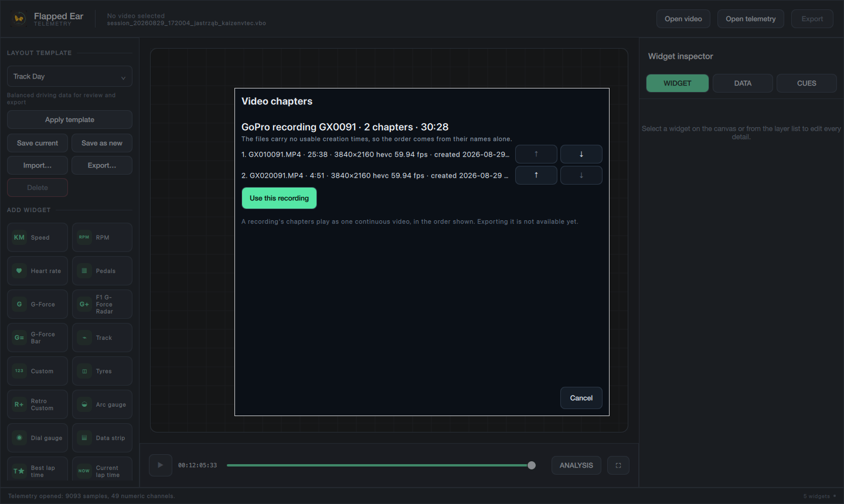Click the Open video button
844x504 pixels.
[x=683, y=19]
